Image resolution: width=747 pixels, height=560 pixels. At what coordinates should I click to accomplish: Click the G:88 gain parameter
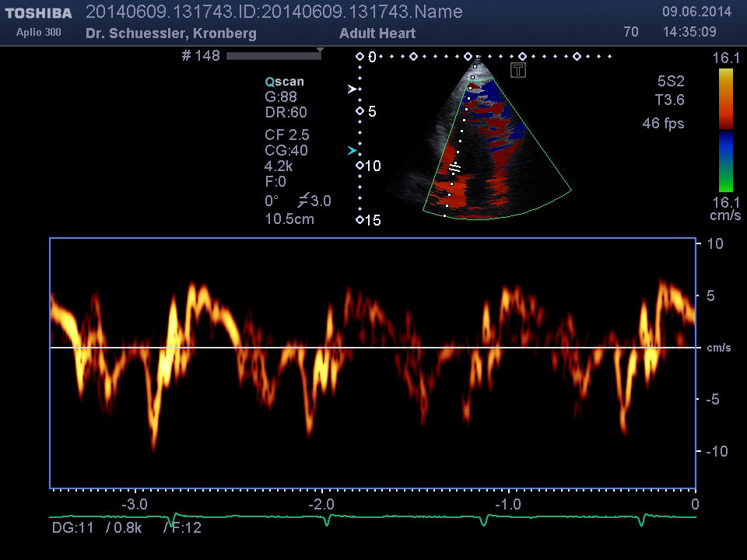pos(281,96)
